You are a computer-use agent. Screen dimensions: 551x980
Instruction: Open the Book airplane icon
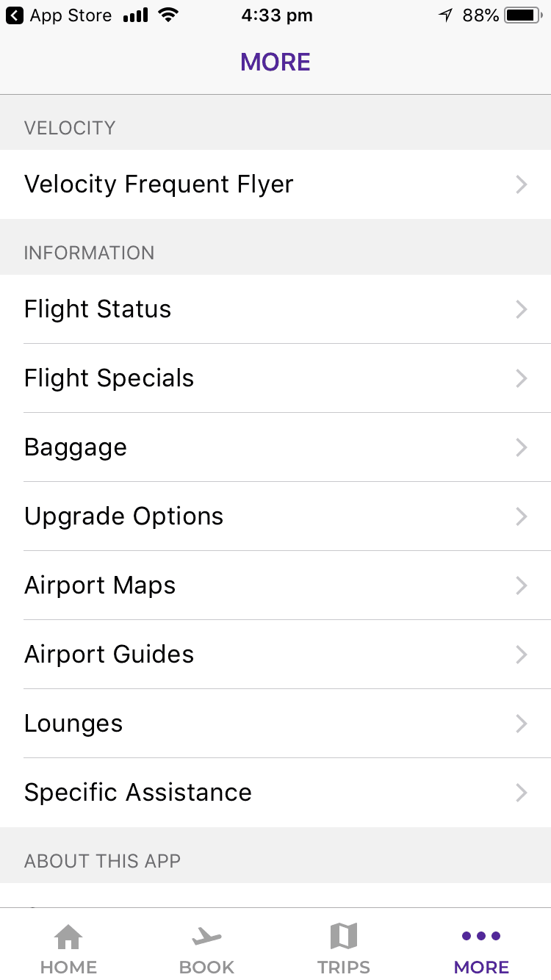[206, 937]
